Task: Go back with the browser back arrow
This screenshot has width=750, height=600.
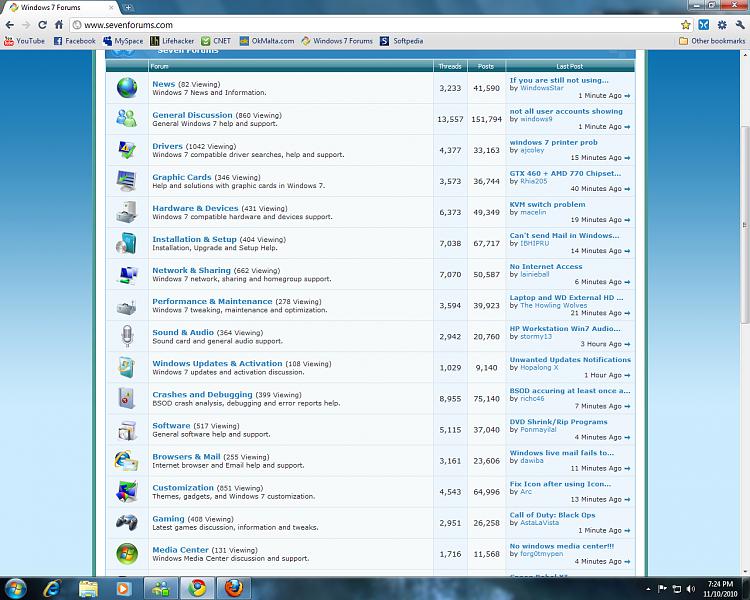Action: 10,24
